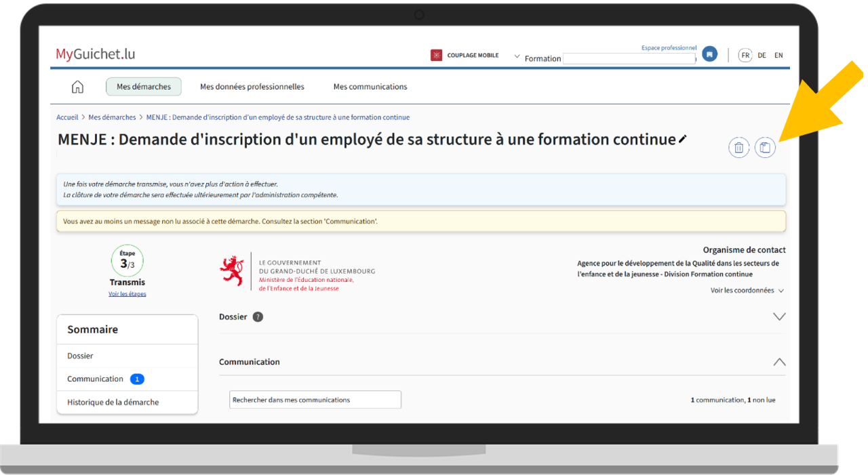
Task: Go to Historique de la démarche in Sommaire
Action: click(113, 402)
